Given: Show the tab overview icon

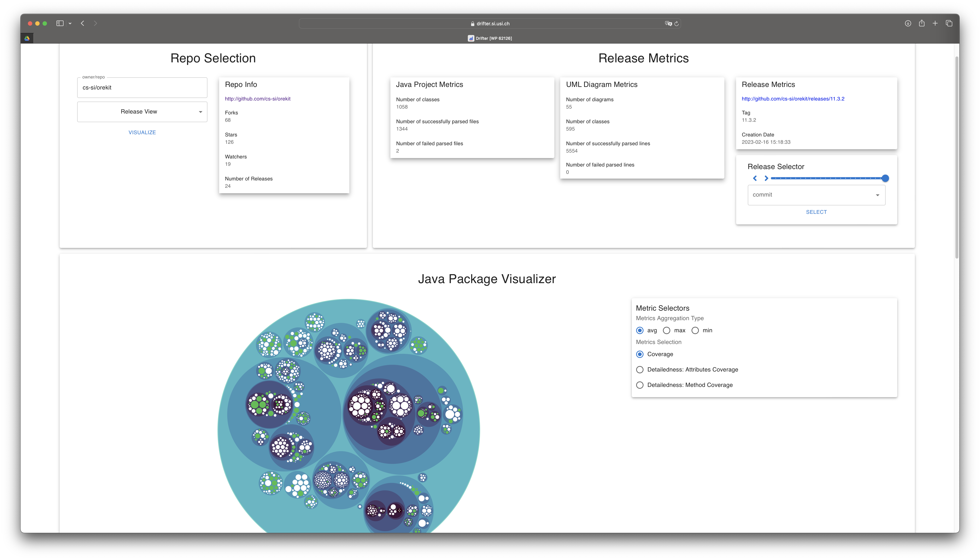Looking at the screenshot, I should [x=949, y=23].
